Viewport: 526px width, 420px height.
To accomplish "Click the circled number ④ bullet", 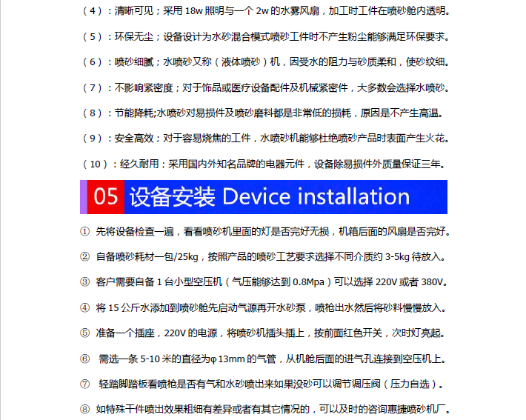I will tap(85, 307).
